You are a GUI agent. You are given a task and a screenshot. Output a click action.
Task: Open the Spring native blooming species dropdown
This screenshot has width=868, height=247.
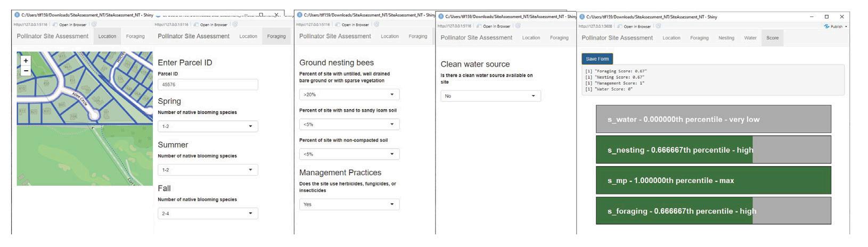(x=208, y=126)
